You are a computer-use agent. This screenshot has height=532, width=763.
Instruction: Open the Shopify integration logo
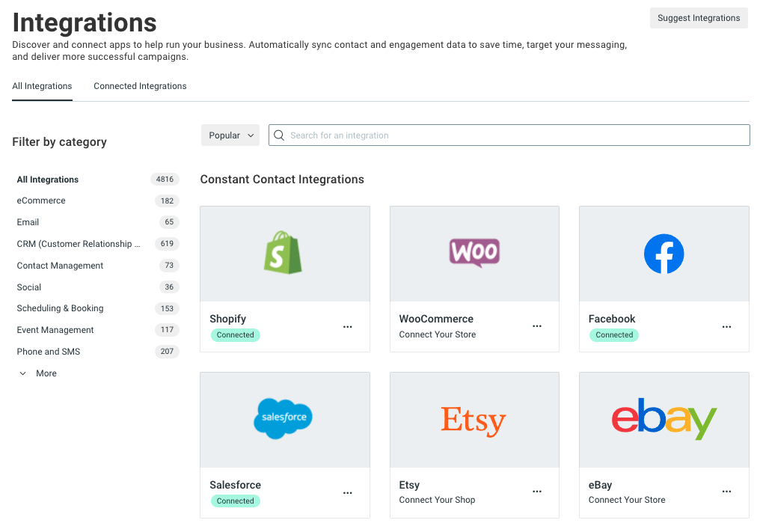click(284, 253)
